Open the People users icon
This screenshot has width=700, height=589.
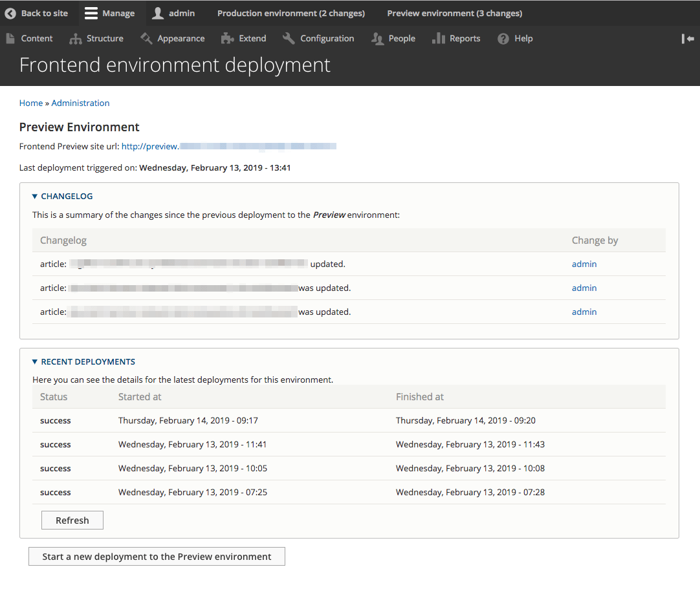coord(378,39)
